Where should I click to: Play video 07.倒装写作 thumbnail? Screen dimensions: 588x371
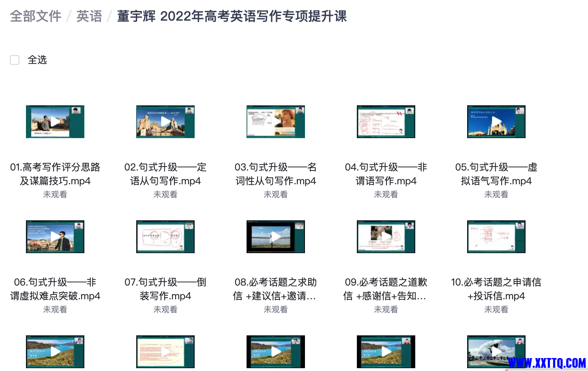click(165, 237)
